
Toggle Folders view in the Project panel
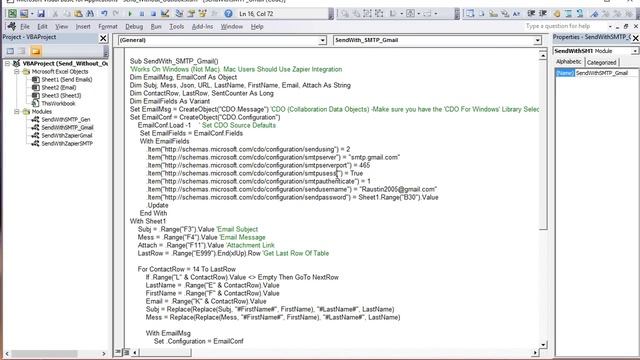click(x=36, y=51)
